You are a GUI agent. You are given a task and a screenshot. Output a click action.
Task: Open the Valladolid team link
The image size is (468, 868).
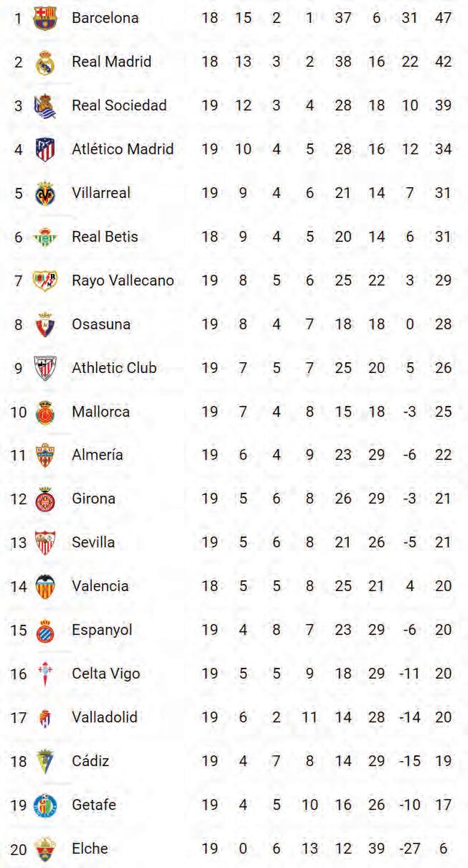[105, 717]
